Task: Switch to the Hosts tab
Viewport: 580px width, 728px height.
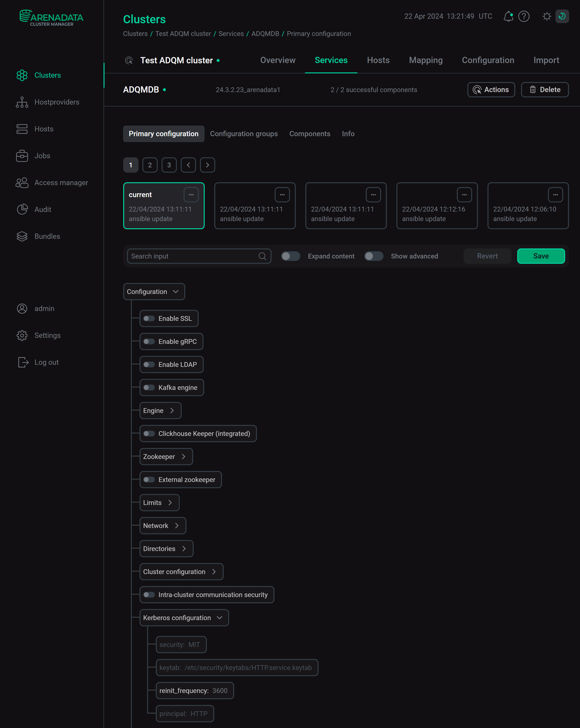Action: click(378, 60)
